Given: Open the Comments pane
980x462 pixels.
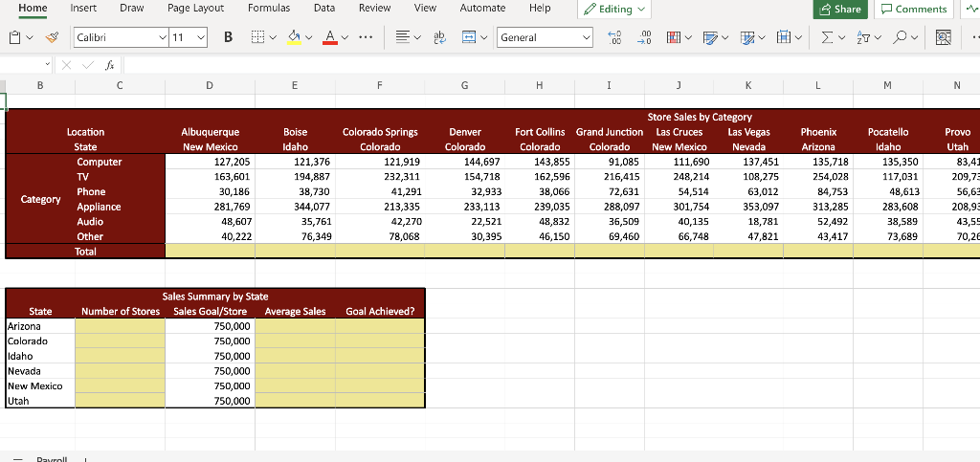Looking at the screenshot, I should pyautogui.click(x=914, y=10).
